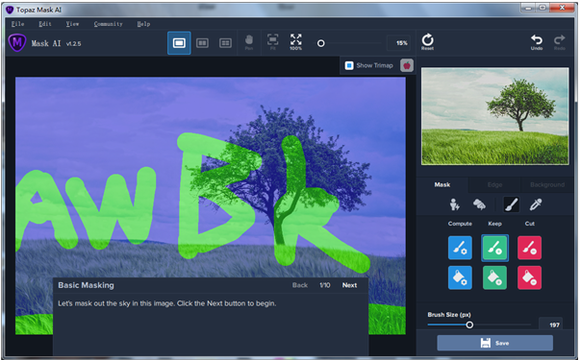Choose the red Cut fill bucket

tap(529, 277)
